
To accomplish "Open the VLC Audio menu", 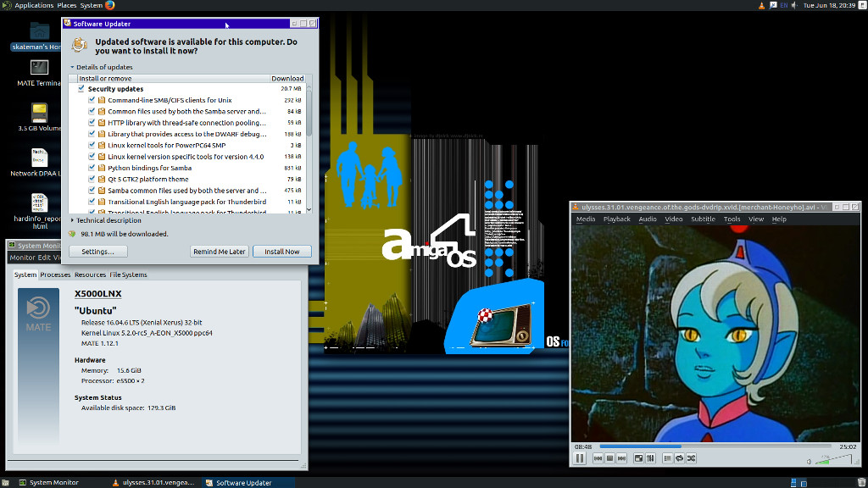I will pyautogui.click(x=647, y=219).
